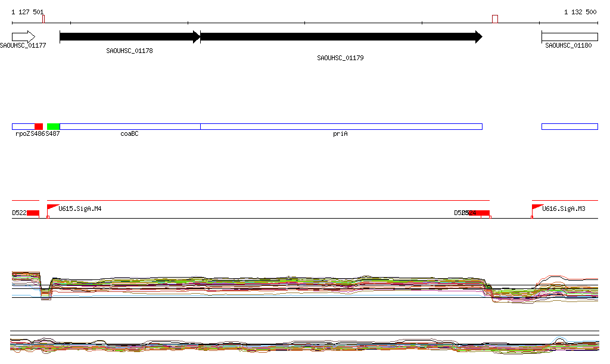Click the green S487 segment
Image resolution: width=610 pixels, height=364 pixels.
(x=53, y=126)
